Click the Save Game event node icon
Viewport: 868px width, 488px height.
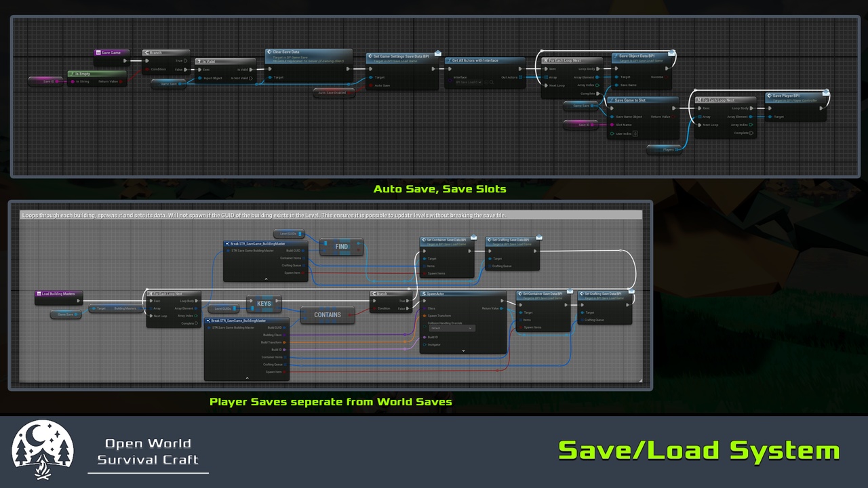[98, 52]
